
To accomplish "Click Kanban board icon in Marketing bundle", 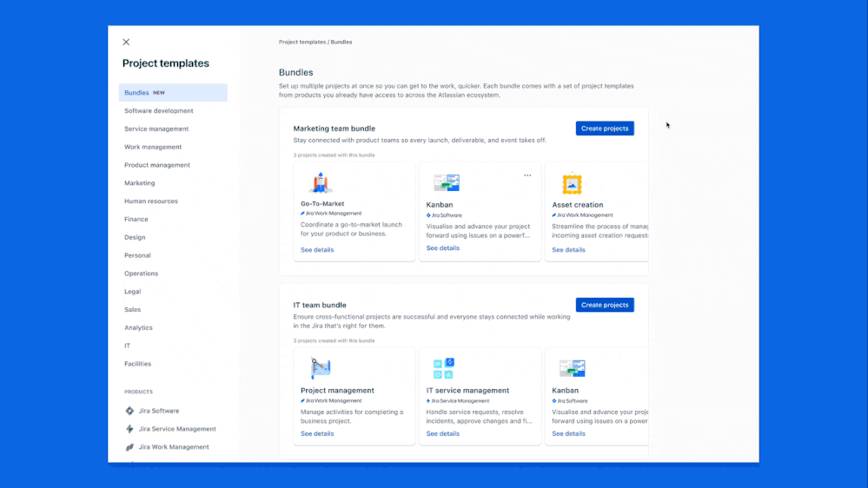I will coord(447,182).
